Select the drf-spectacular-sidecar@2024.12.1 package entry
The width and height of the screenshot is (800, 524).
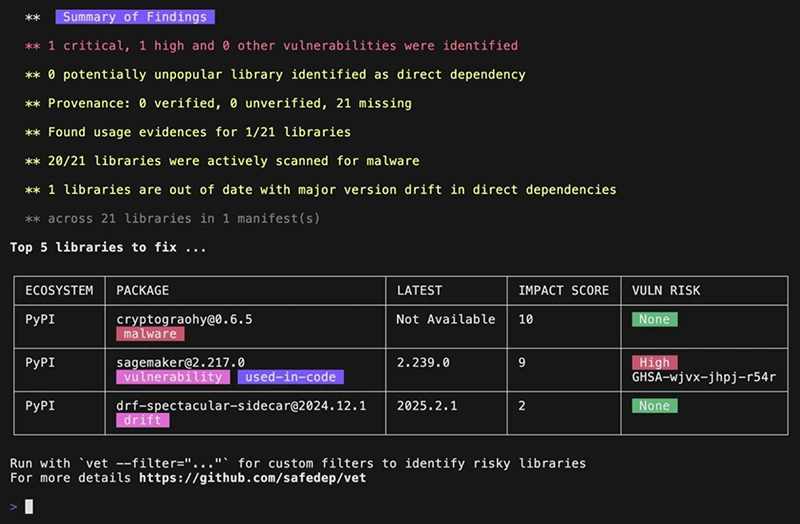(241, 406)
